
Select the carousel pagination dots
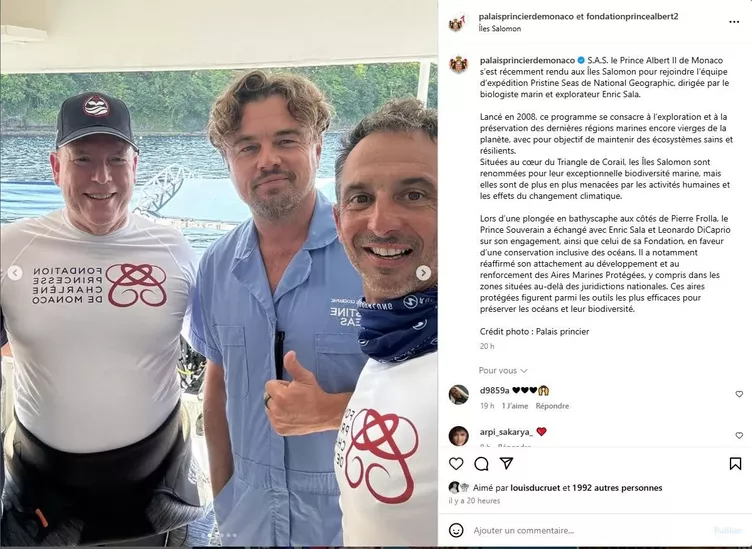tap(221, 535)
